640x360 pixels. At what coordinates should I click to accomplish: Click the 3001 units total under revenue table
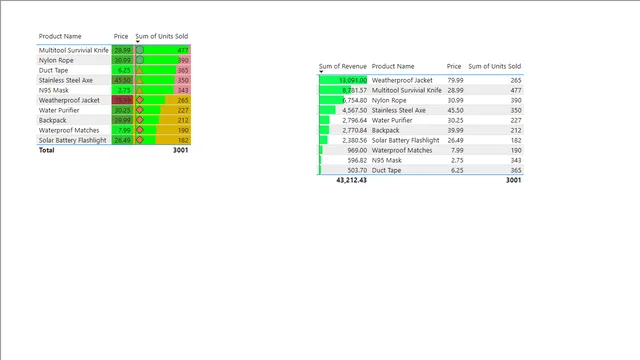(513, 180)
